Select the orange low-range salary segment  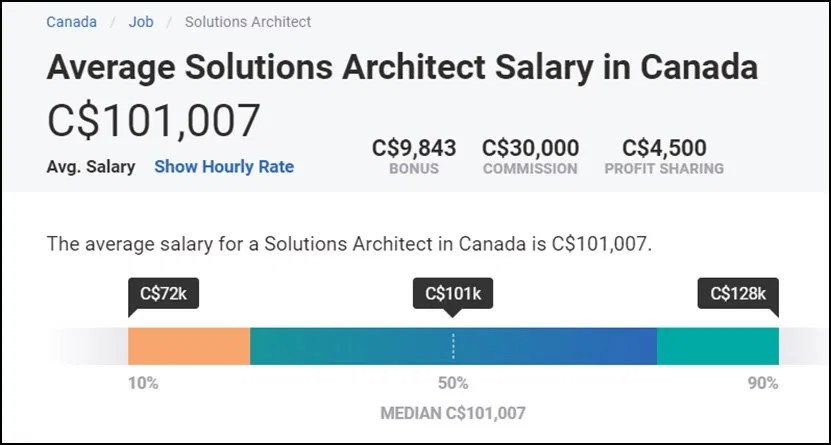point(189,346)
